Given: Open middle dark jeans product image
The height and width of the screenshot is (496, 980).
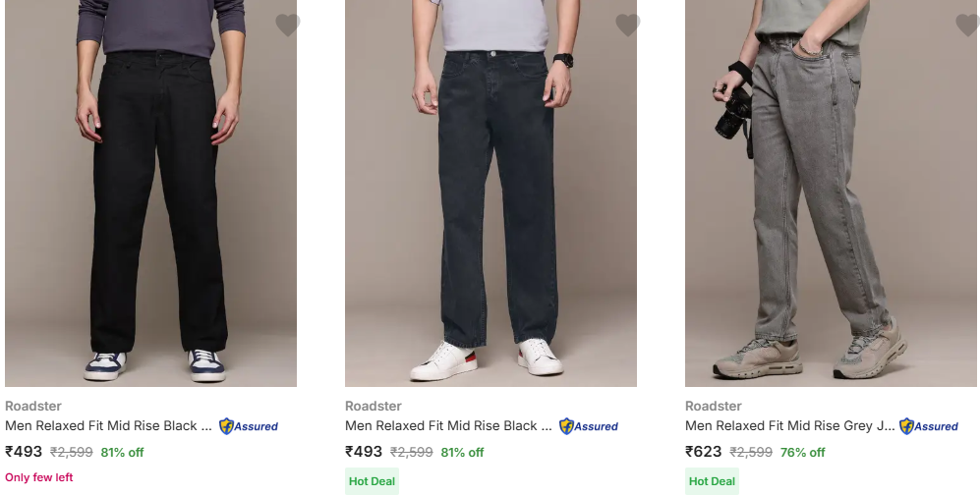Looking at the screenshot, I should (x=490, y=196).
